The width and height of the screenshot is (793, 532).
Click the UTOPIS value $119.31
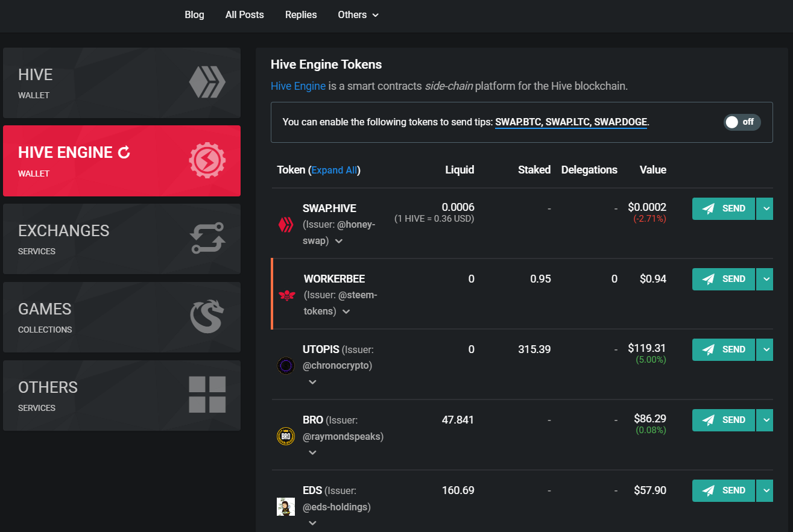click(x=647, y=348)
